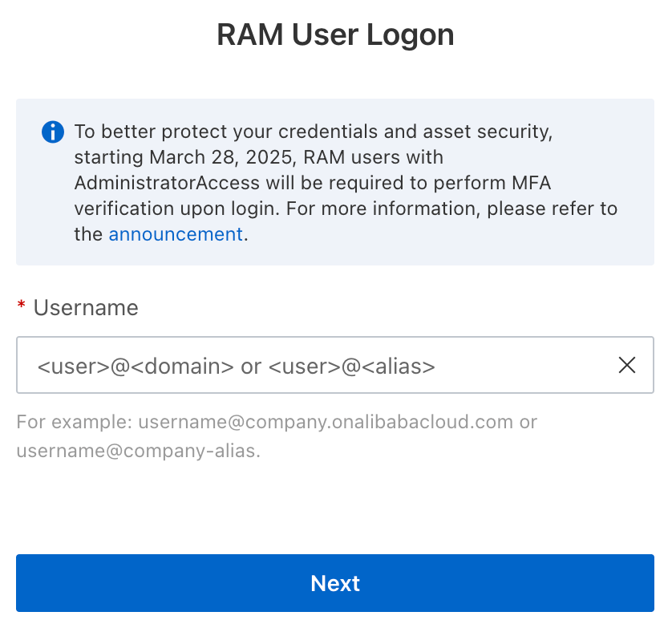Click the red required asterisk beside Username
Image resolution: width=672 pixels, height=632 pixels.
coord(22,307)
